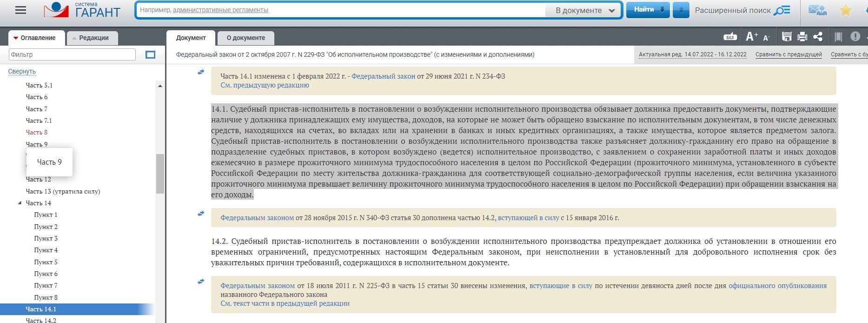Toggle the contents panel layout icon
Viewport: 868px width, 323px height.
click(150, 55)
